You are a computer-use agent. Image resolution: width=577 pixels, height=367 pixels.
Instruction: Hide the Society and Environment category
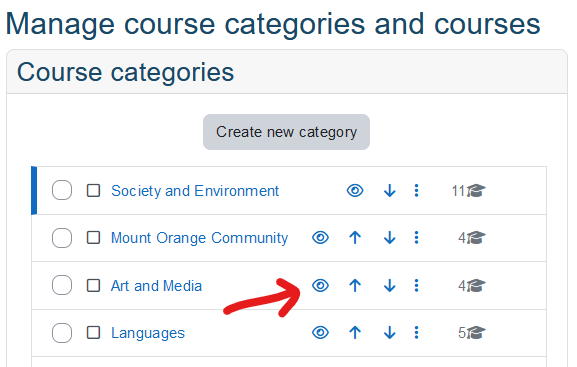[x=355, y=191]
